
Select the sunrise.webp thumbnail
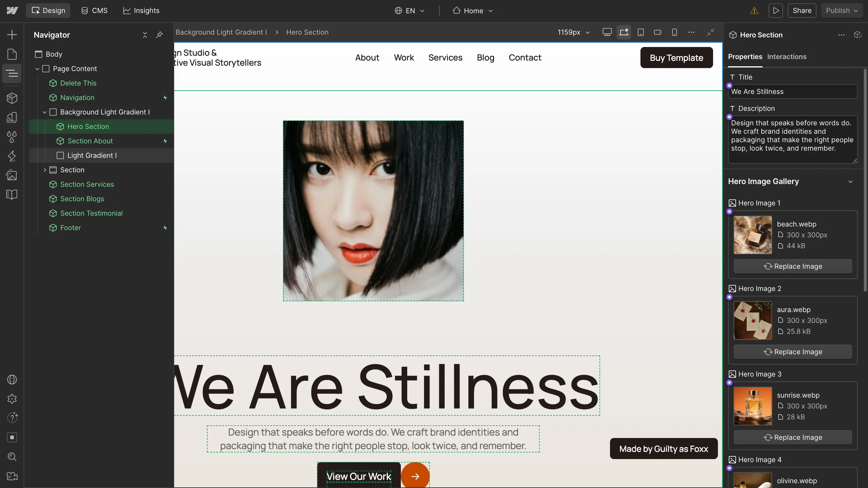coord(753,406)
